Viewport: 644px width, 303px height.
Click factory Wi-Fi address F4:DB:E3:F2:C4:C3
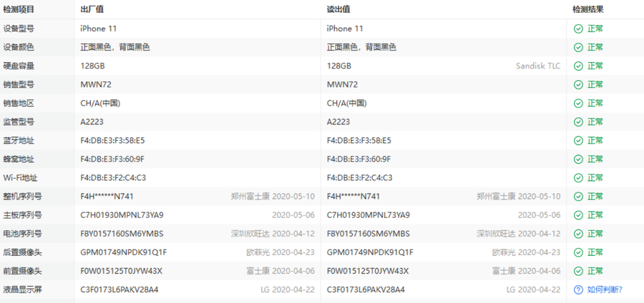[x=113, y=178]
